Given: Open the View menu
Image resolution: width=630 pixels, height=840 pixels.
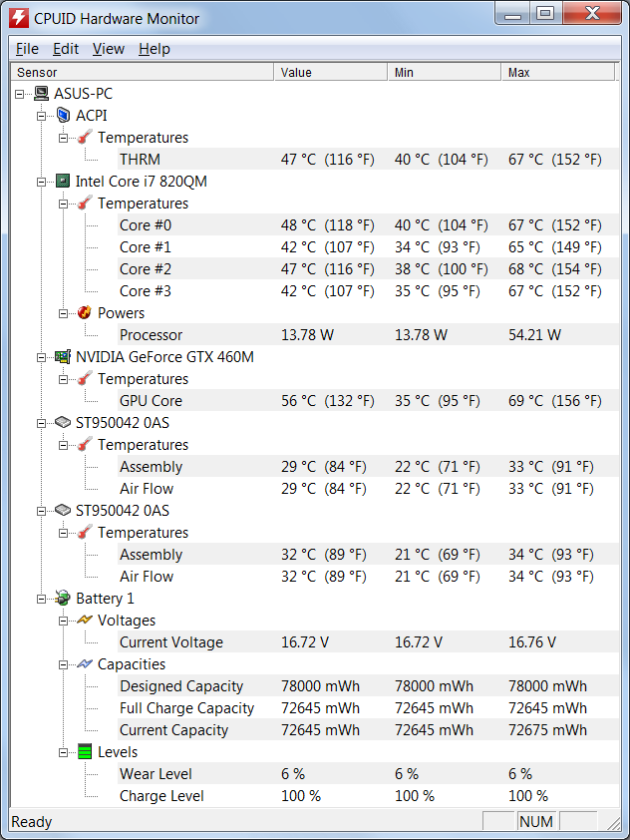Looking at the screenshot, I should click(x=109, y=49).
